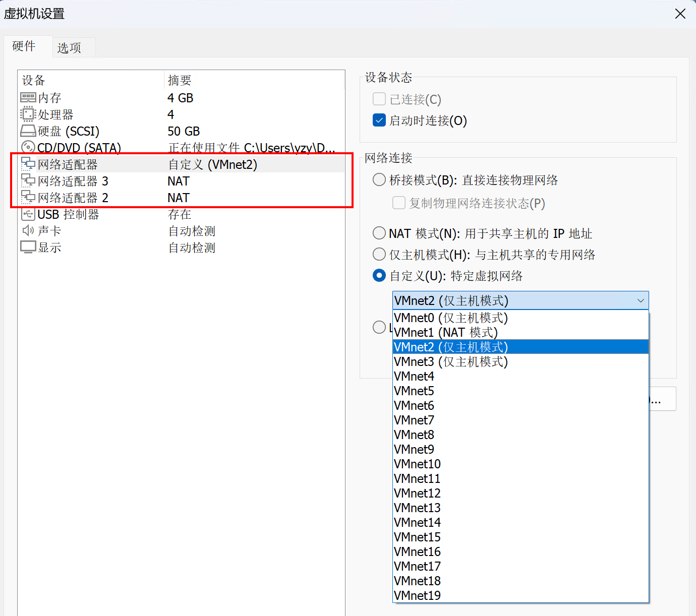Select NAT 模式(N) radio button

tap(379, 233)
